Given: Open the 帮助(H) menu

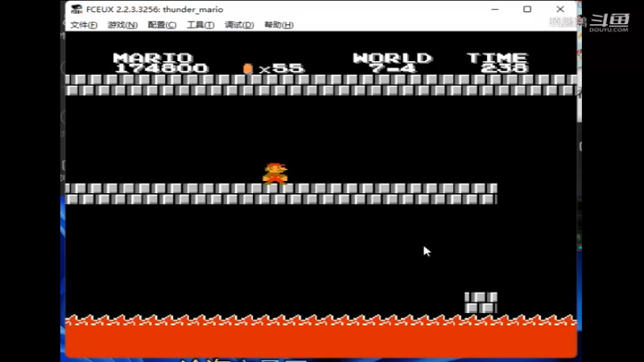Looking at the screenshot, I should [x=279, y=25].
